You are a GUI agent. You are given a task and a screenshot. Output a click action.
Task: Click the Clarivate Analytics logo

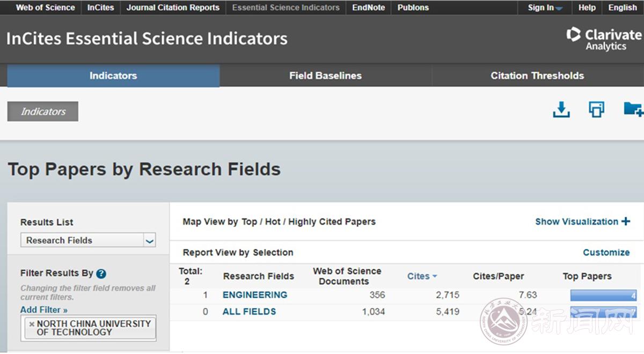click(x=604, y=39)
